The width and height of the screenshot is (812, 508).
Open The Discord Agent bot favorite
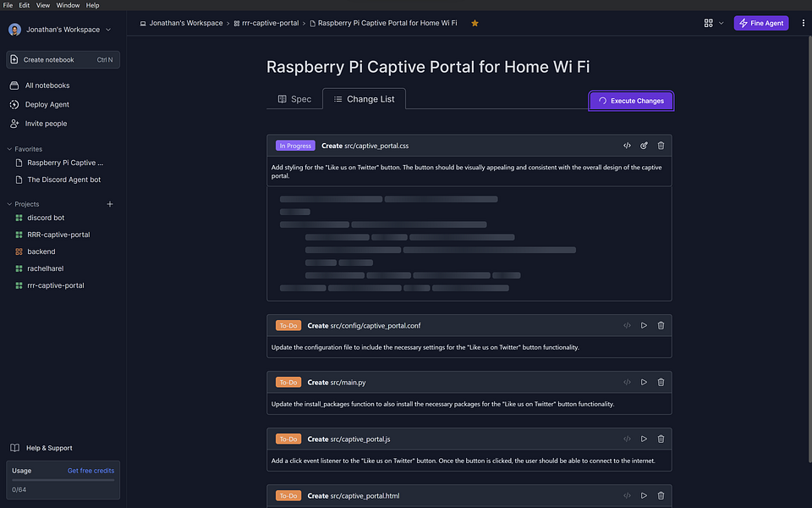pos(63,179)
